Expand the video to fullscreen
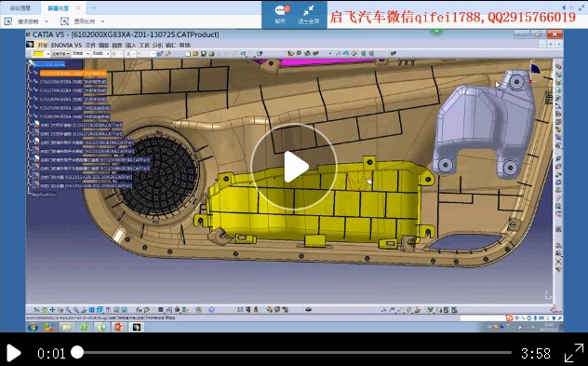 574,352
